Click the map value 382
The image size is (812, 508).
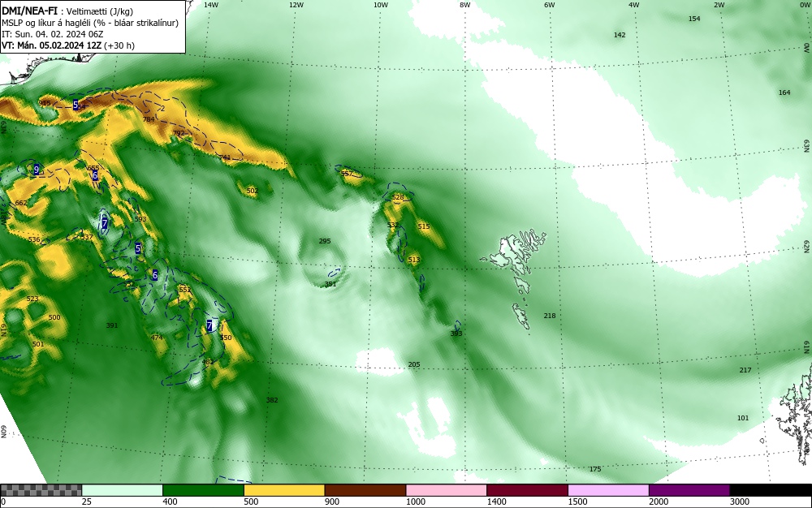(272, 400)
